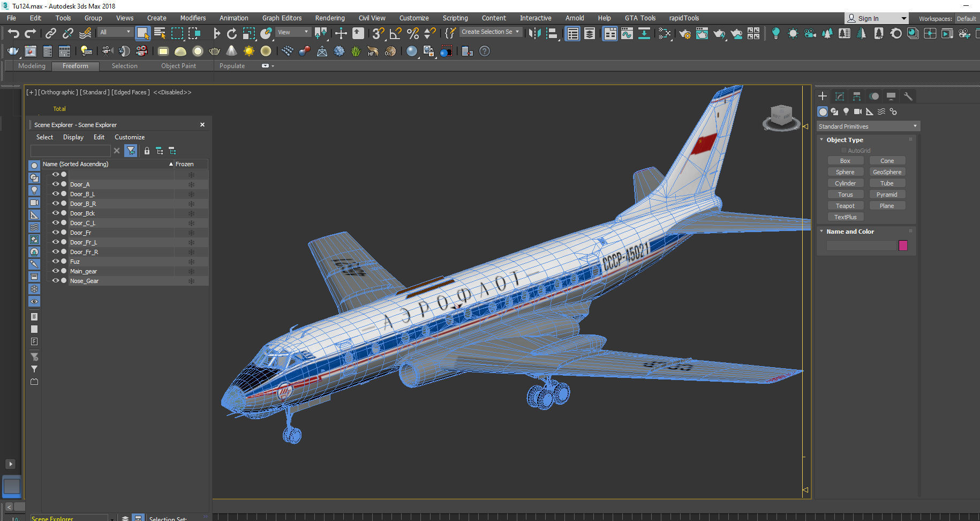Toggle the Scene Explorer filter funnel icon
980x521 pixels.
pos(131,151)
